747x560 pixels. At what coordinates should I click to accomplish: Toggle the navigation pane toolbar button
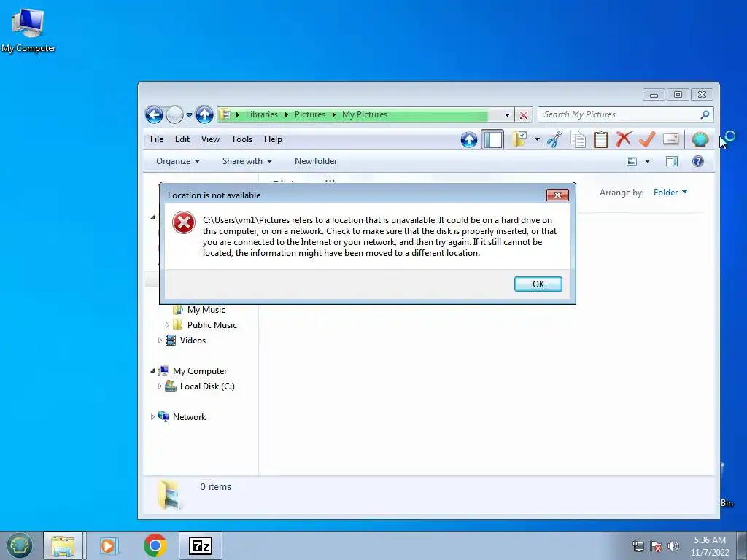tap(492, 139)
